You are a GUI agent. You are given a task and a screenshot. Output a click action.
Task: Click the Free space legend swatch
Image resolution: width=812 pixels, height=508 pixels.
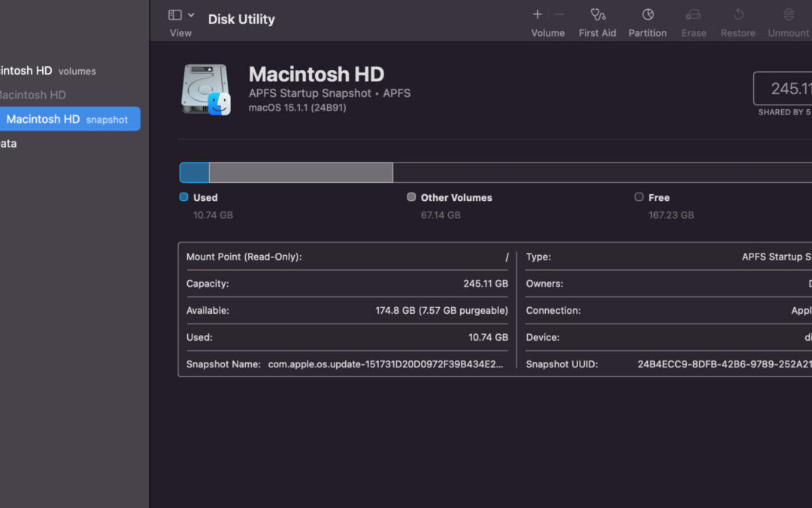point(639,197)
